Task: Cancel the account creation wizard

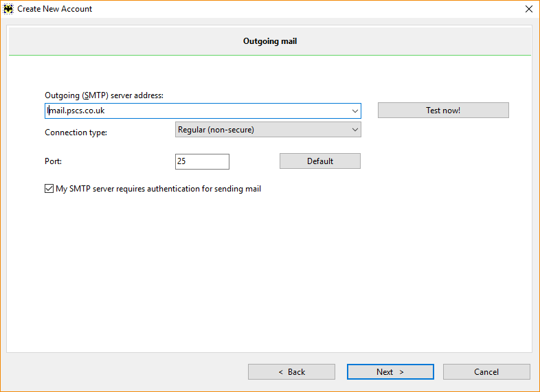Action: pyautogui.click(x=486, y=371)
